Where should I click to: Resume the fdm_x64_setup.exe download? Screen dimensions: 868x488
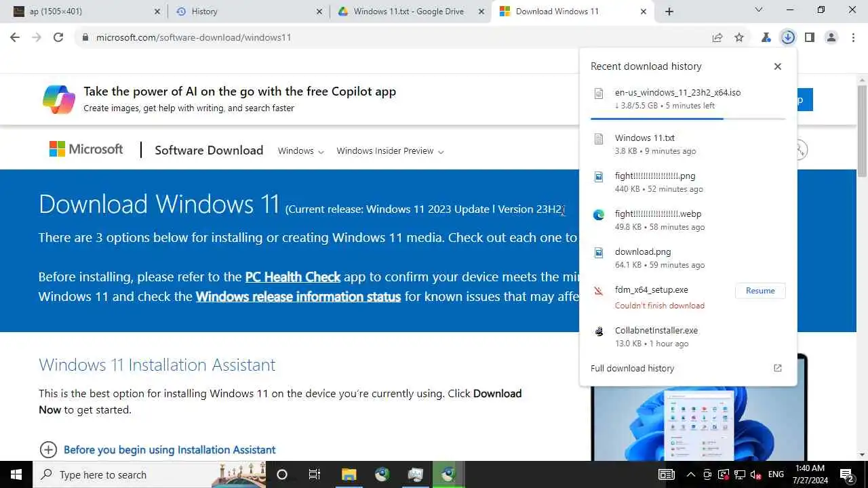pos(760,291)
